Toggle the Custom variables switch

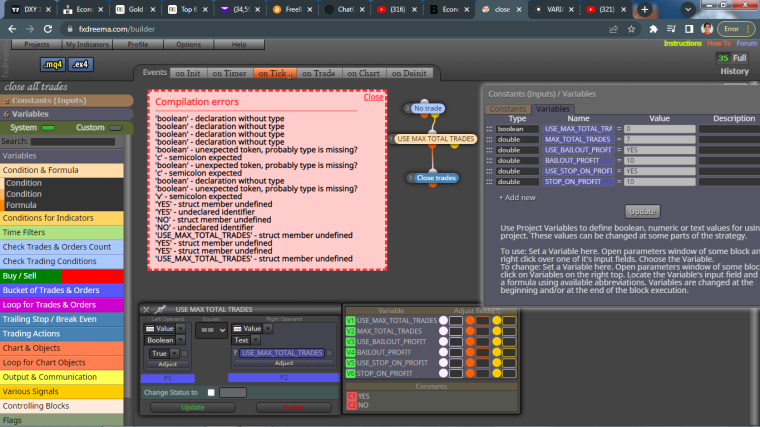[115, 128]
